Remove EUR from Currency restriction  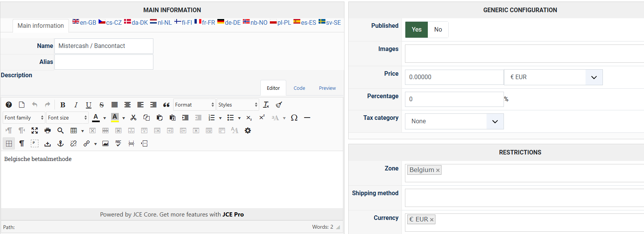[432, 220]
